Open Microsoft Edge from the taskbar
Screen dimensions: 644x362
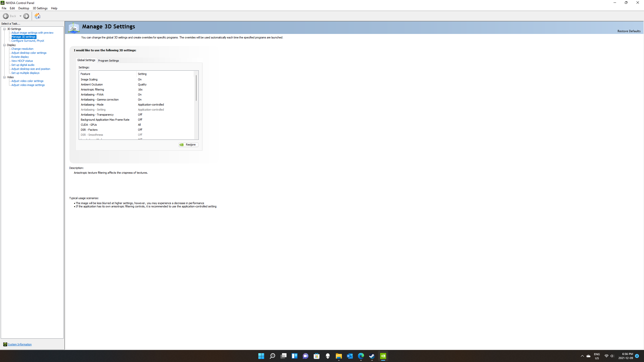coord(361,356)
